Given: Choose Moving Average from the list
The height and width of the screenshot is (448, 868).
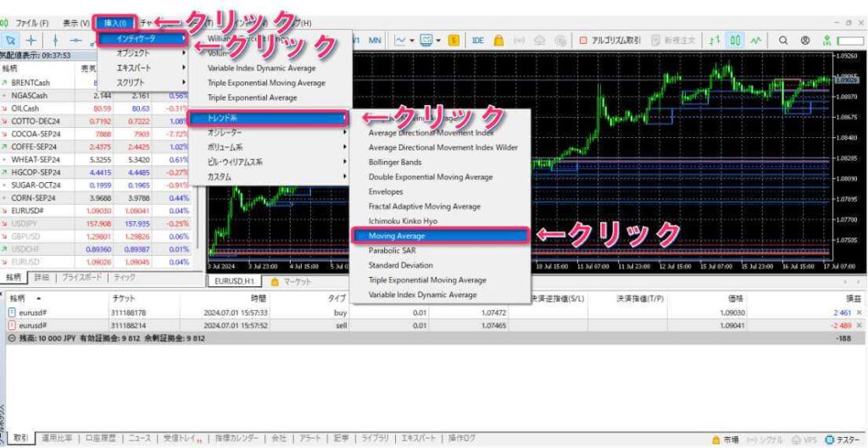Looking at the screenshot, I should [440, 235].
